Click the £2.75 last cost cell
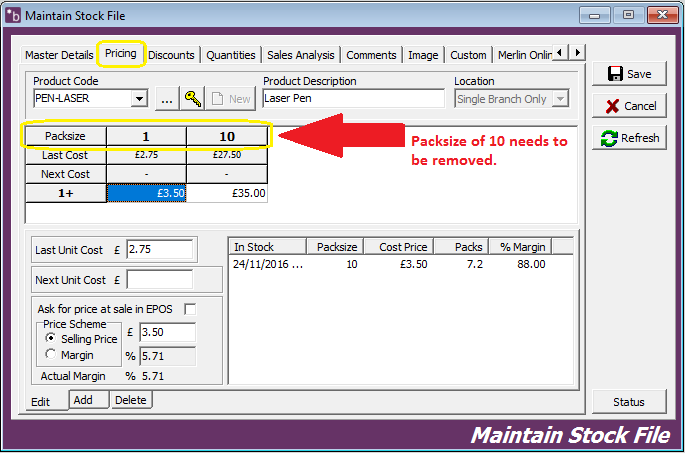This screenshot has width=685, height=453. click(x=146, y=155)
